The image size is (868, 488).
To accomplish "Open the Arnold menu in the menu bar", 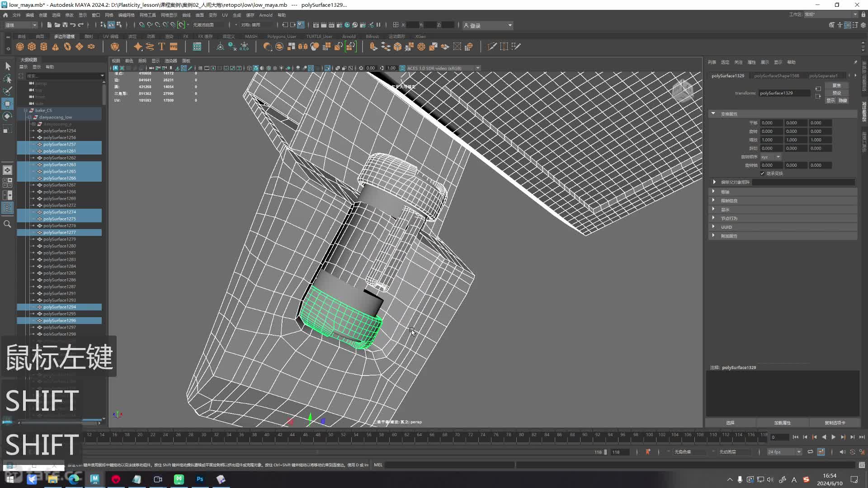I will (x=266, y=15).
